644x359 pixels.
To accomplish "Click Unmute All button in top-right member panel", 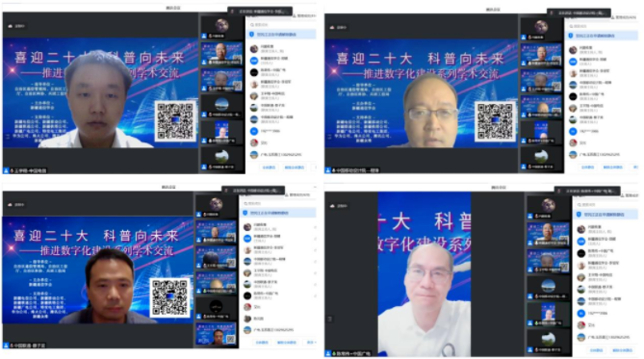I will tap(612, 167).
